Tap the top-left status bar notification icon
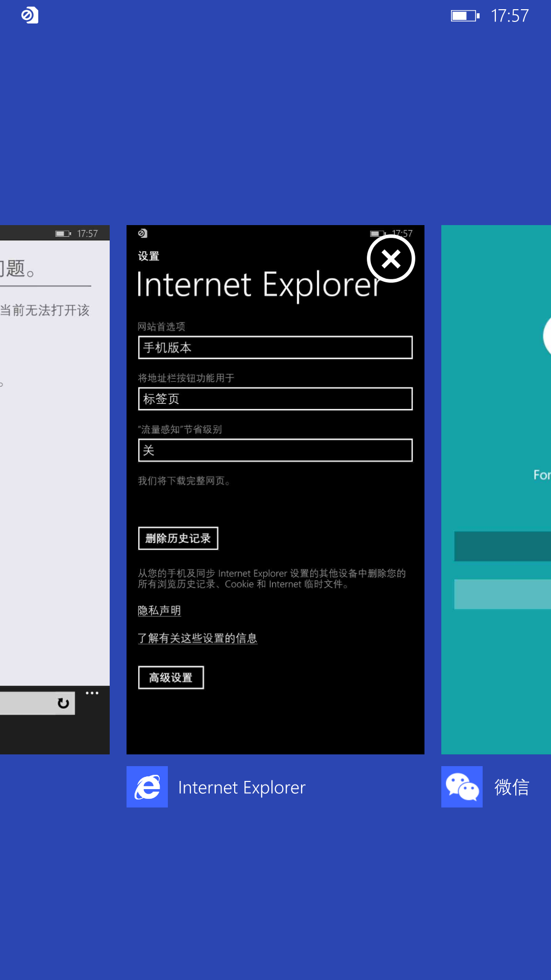551x980 pixels. pos(30,15)
